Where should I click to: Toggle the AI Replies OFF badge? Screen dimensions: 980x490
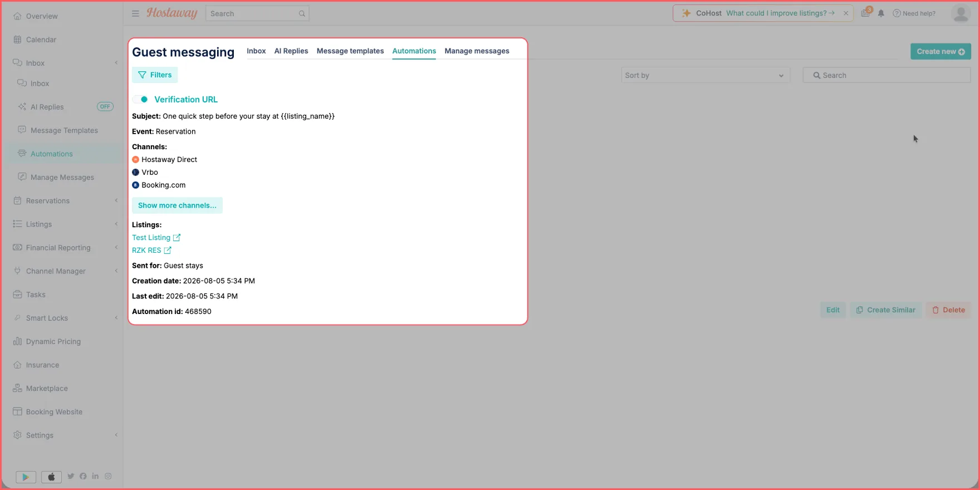[x=105, y=106]
